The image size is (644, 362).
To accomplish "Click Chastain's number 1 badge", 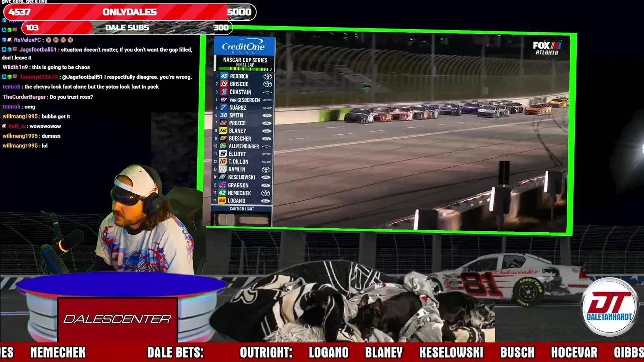I will pyautogui.click(x=224, y=92).
